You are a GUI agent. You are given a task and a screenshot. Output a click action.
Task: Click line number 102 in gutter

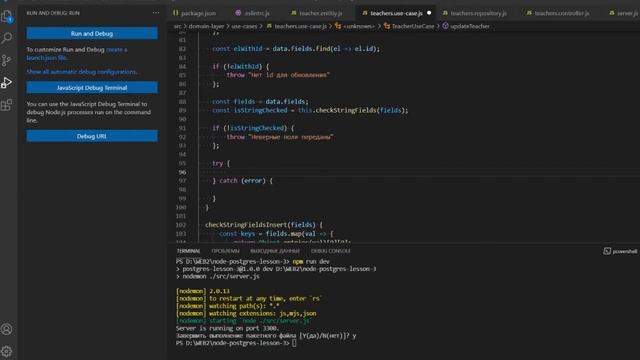[x=181, y=225]
